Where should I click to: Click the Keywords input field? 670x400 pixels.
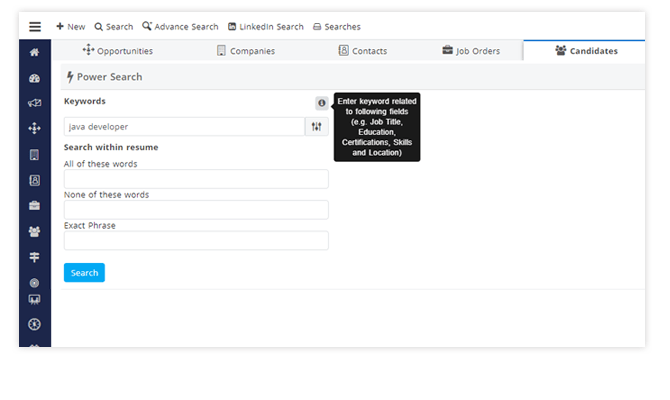click(x=184, y=127)
